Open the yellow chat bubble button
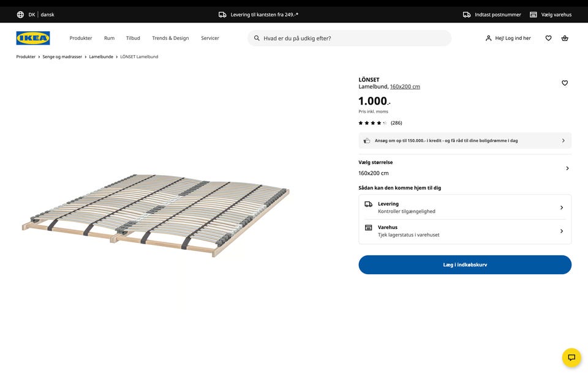588x374 pixels. coord(571,357)
